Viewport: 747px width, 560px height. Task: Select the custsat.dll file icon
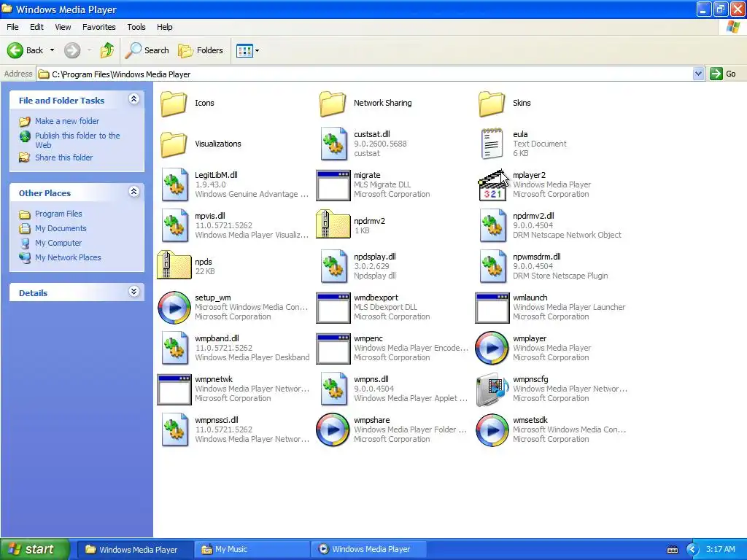pyautogui.click(x=333, y=144)
